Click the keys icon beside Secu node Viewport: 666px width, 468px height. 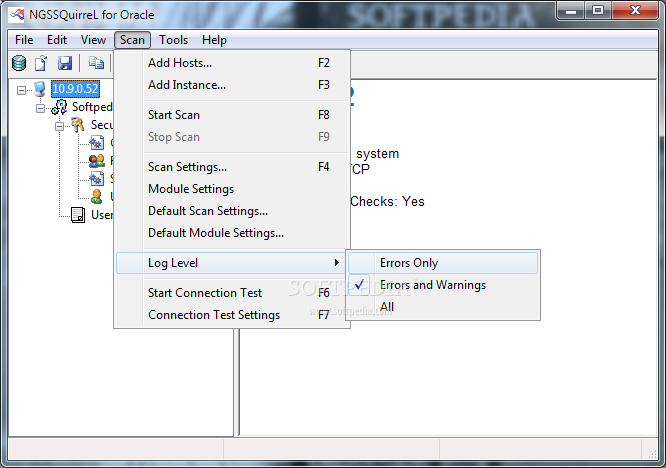pyautogui.click(x=77, y=125)
